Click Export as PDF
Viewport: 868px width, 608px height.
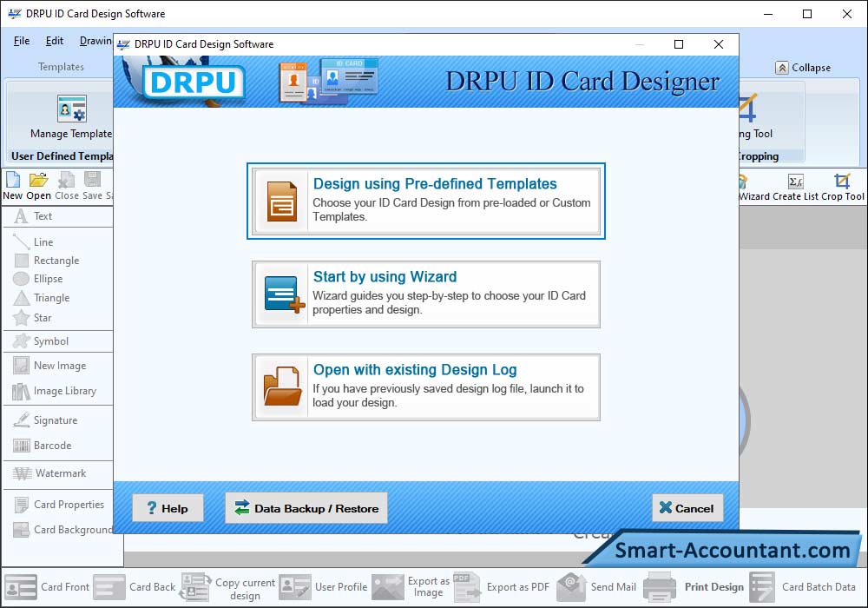click(502, 587)
